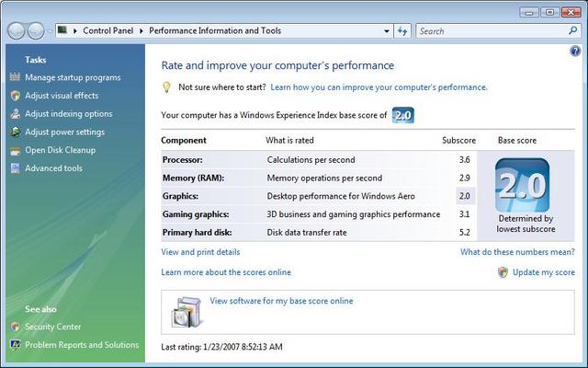Click the shield icon beside Adjust visual effects
The image size is (588, 368).
click(x=15, y=96)
